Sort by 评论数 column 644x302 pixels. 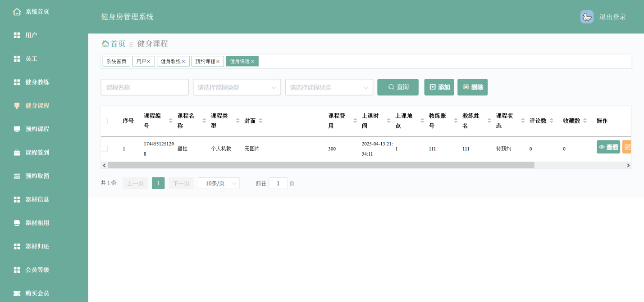[x=551, y=121]
